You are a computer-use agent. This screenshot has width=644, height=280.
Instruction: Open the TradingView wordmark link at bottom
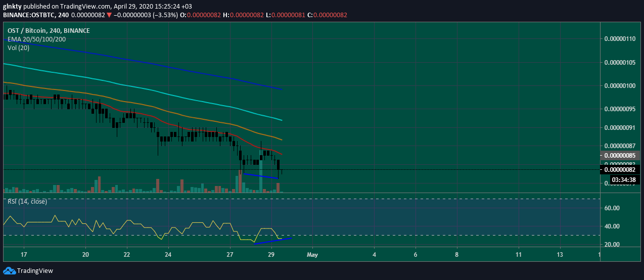coord(35,271)
